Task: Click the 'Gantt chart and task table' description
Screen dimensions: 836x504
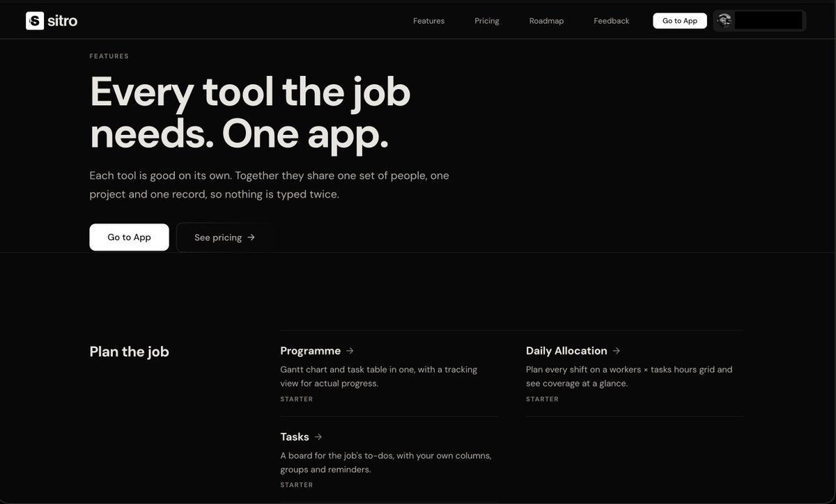Action: (379, 377)
